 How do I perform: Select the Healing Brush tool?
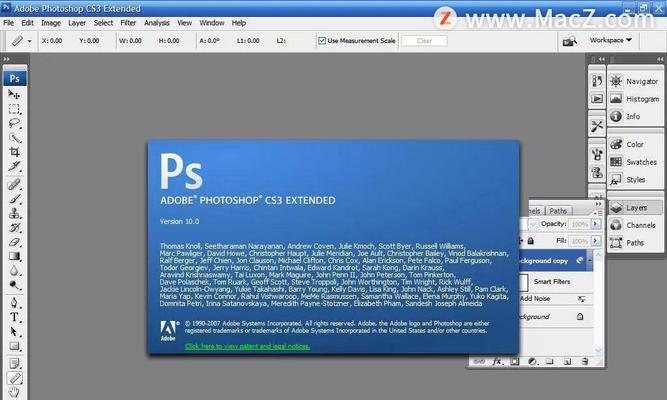click(14, 184)
